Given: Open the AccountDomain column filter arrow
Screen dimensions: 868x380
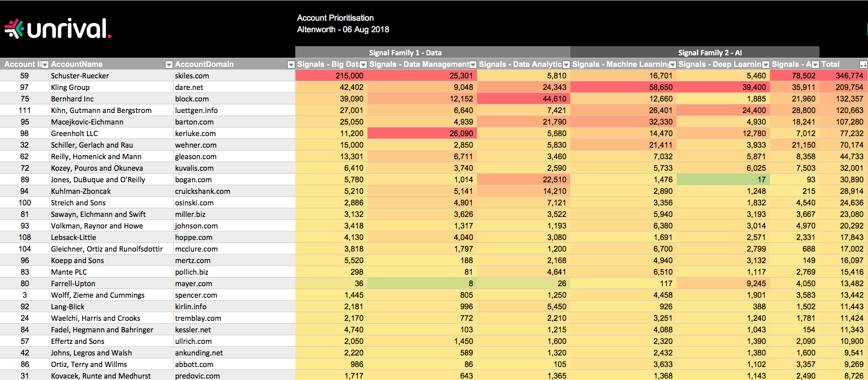Looking at the screenshot, I should [x=290, y=64].
